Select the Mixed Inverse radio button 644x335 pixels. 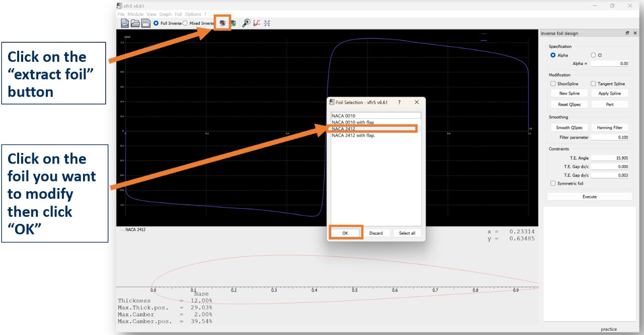coord(185,23)
